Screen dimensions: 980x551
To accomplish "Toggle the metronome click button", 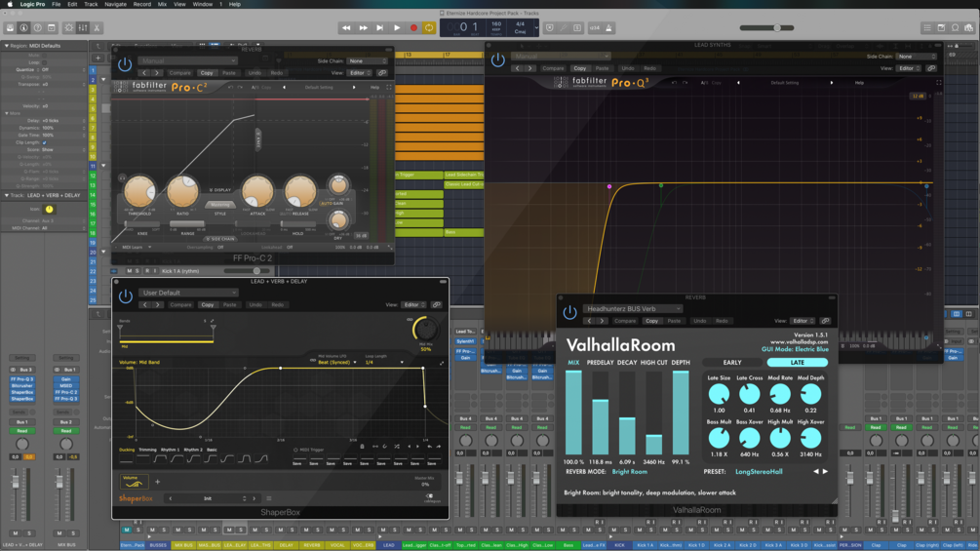I will (x=608, y=27).
